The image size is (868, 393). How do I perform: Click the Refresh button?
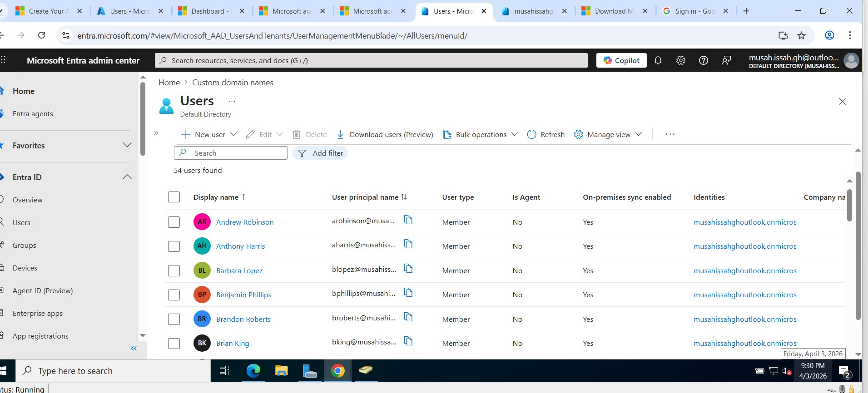(546, 134)
